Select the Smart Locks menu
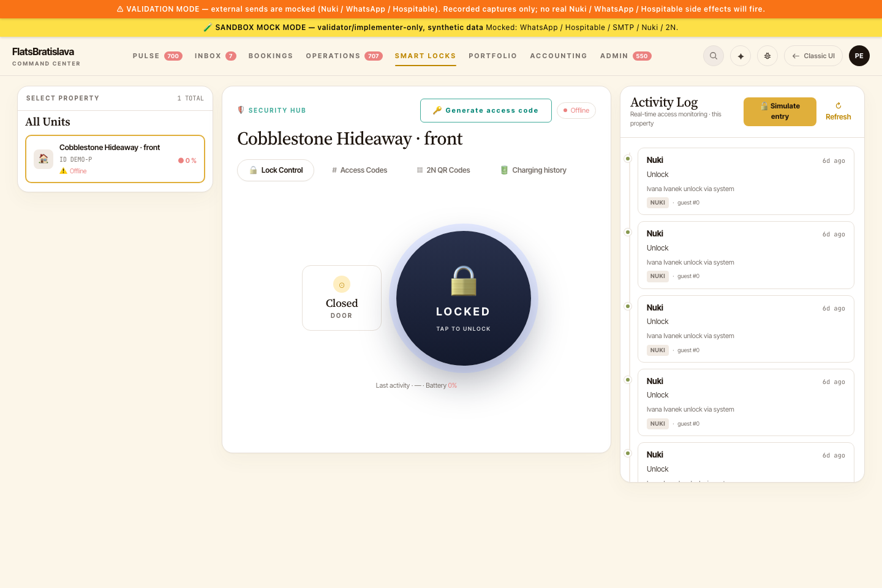Viewport: 882px width, 588px height. 425,56
